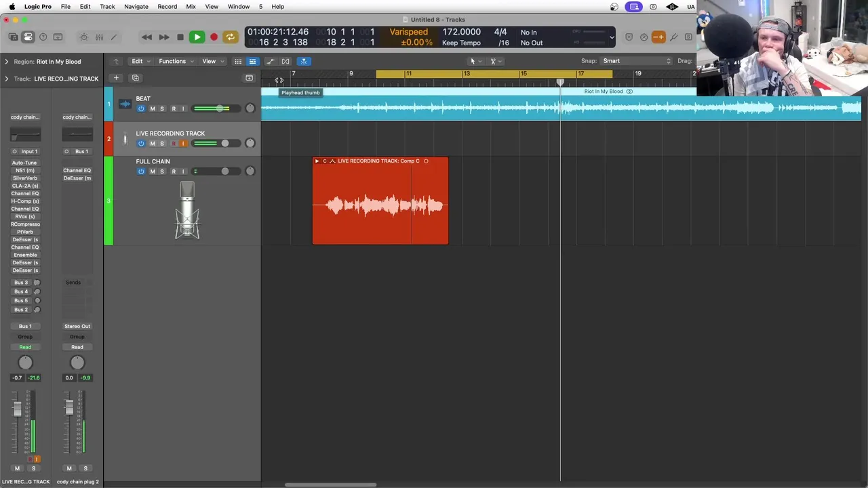Click the BEAT track waveform icon
The width and height of the screenshot is (868, 488).
pyautogui.click(x=125, y=104)
